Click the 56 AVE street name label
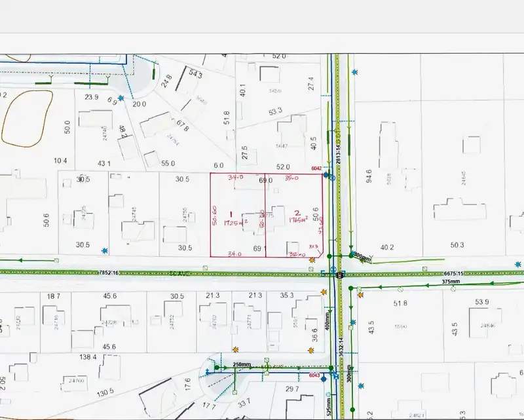Viewport: 524px width, 420px height. (179, 273)
